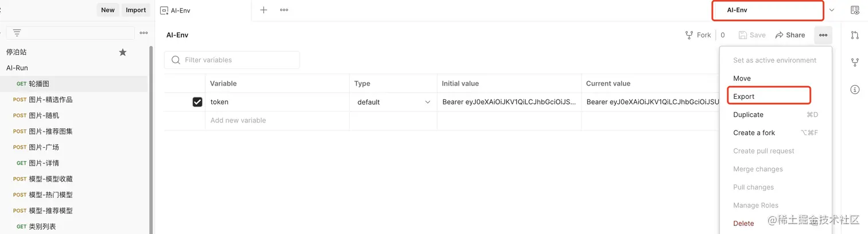Image resolution: width=868 pixels, height=234 pixels.
Task: Open the token Type default dropdown
Action: (393, 102)
